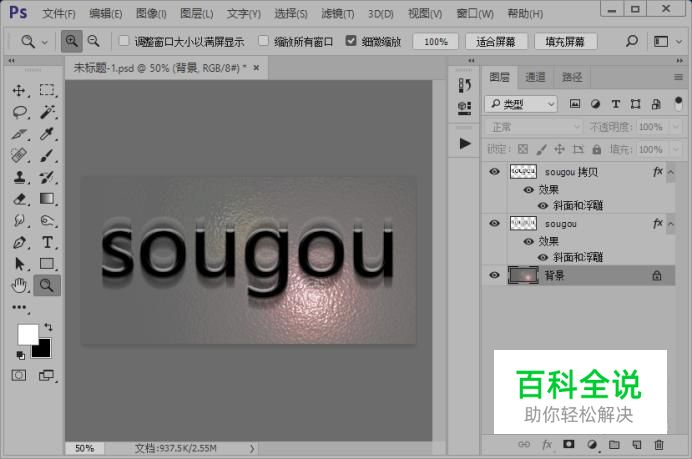Uncheck the scrubby zoom checkbox
Screen dimensions: 692x459
pyautogui.click(x=351, y=41)
